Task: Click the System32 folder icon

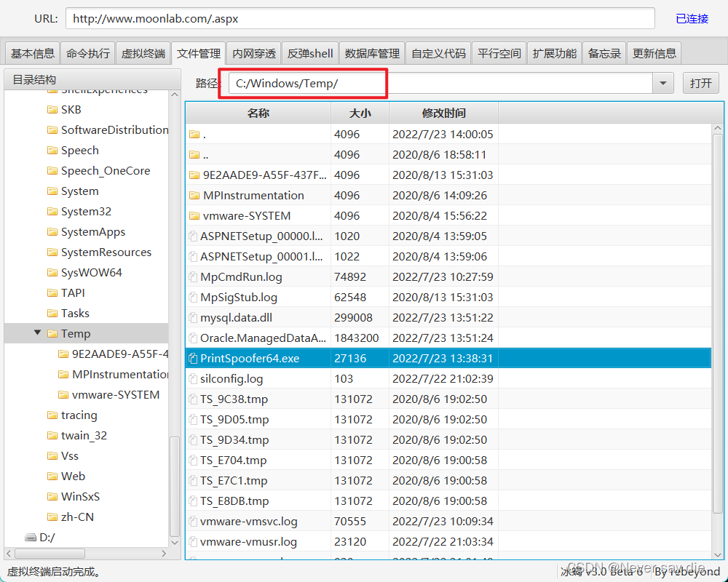Action: click(x=52, y=212)
